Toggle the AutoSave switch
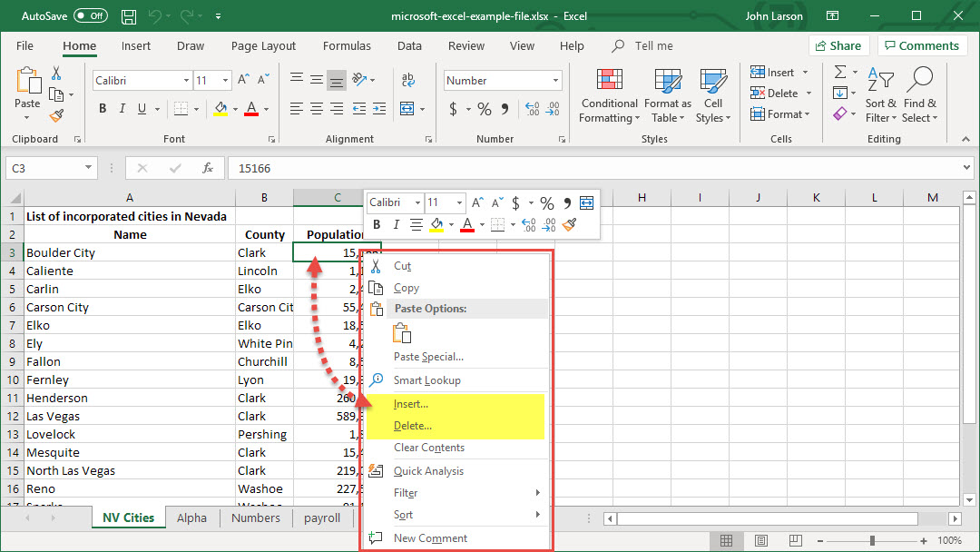The image size is (980, 552). pos(90,16)
